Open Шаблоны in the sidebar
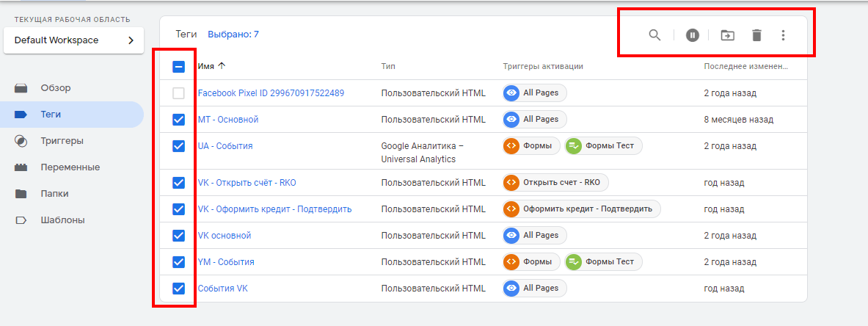The image size is (868, 326). (62, 220)
